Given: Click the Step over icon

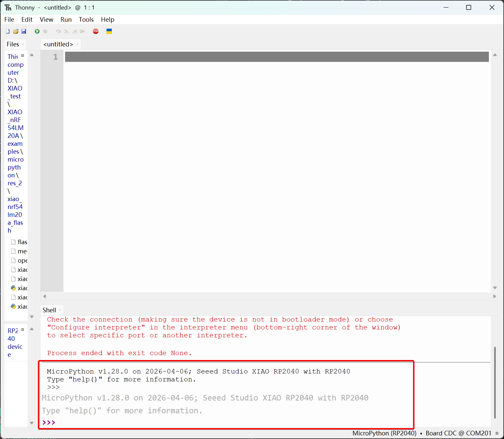Looking at the screenshot, I should pos(59,31).
